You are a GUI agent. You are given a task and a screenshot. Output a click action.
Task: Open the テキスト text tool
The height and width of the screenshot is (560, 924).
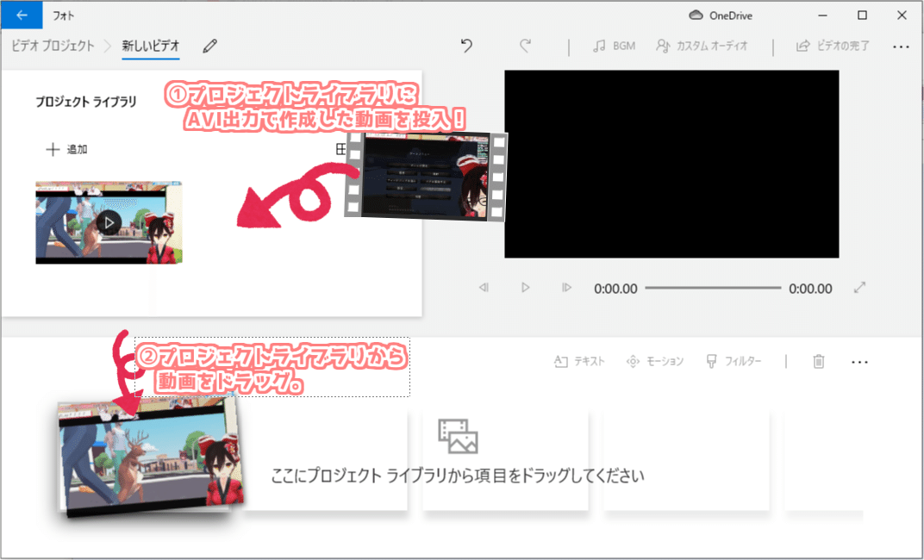580,361
